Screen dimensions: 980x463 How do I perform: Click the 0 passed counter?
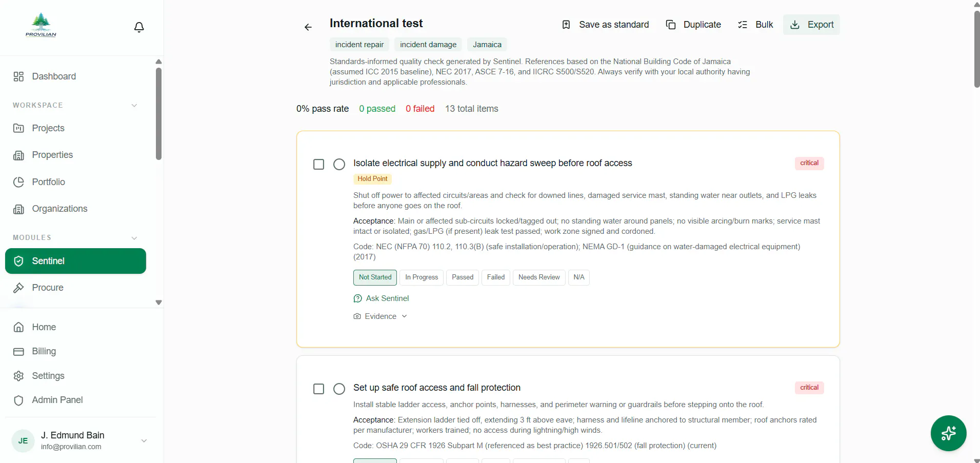click(x=377, y=109)
